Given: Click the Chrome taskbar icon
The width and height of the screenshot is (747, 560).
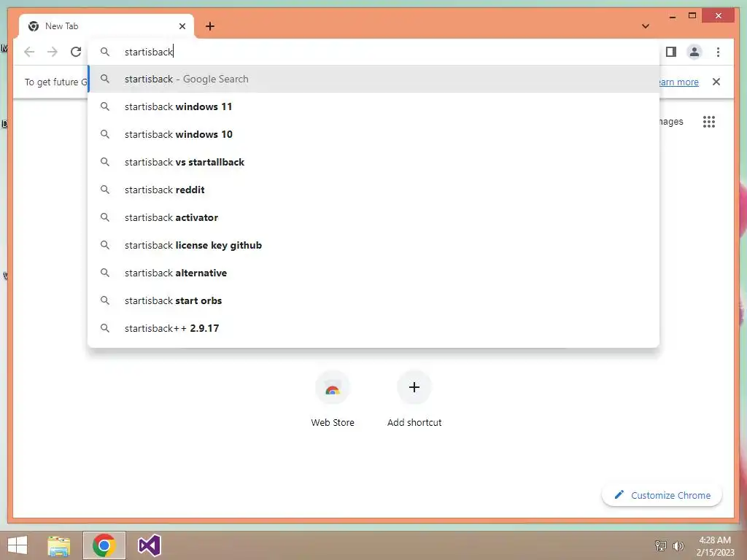Looking at the screenshot, I should pyautogui.click(x=104, y=545).
